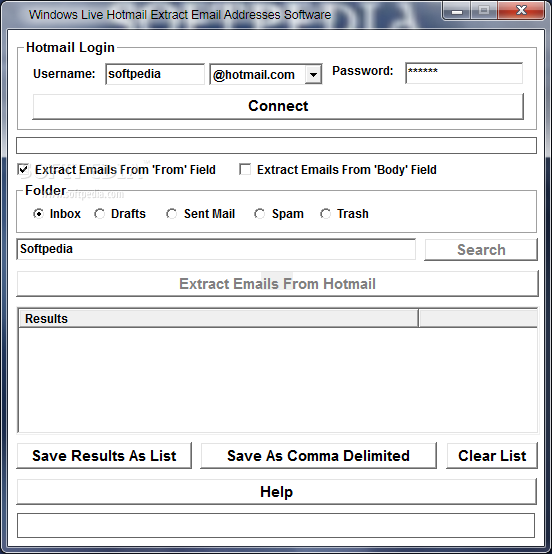
Task: Click Save As Comma Delimited button
Action: (318, 456)
